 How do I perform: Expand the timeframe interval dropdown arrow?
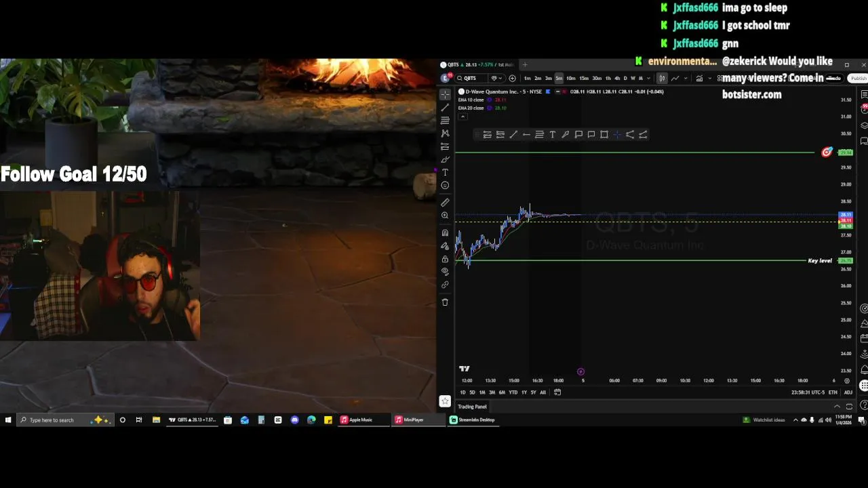648,78
